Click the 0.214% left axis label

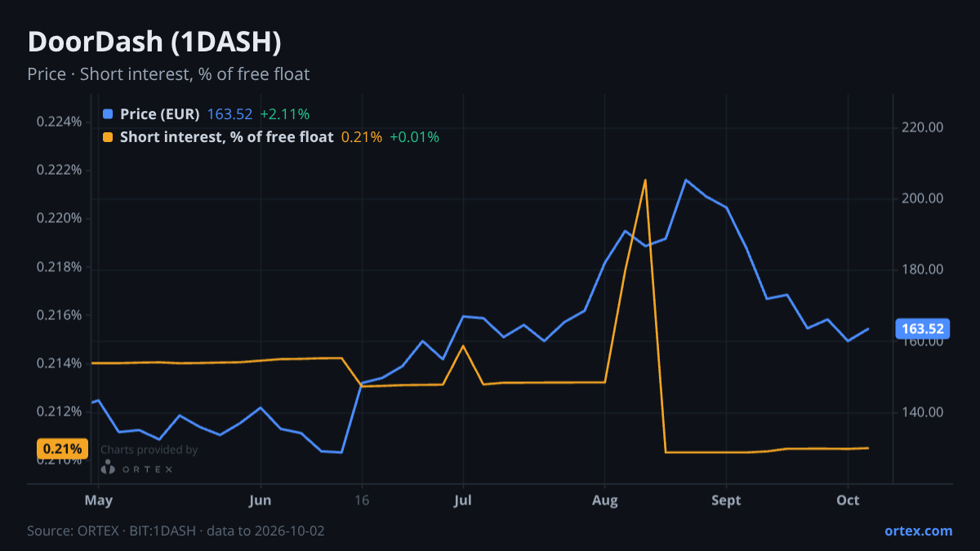tap(60, 363)
